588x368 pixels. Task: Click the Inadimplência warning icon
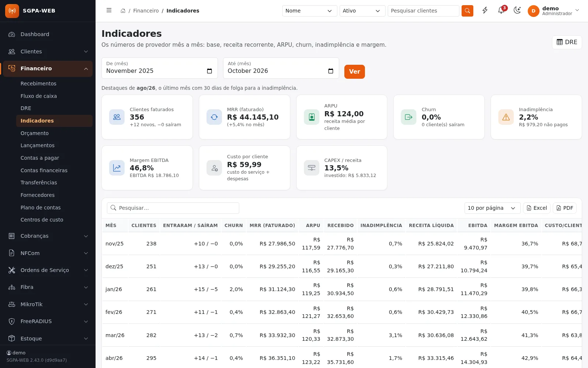[x=506, y=117]
